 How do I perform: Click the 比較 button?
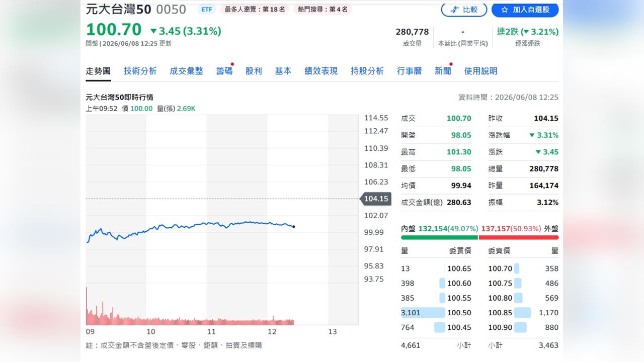point(464,10)
